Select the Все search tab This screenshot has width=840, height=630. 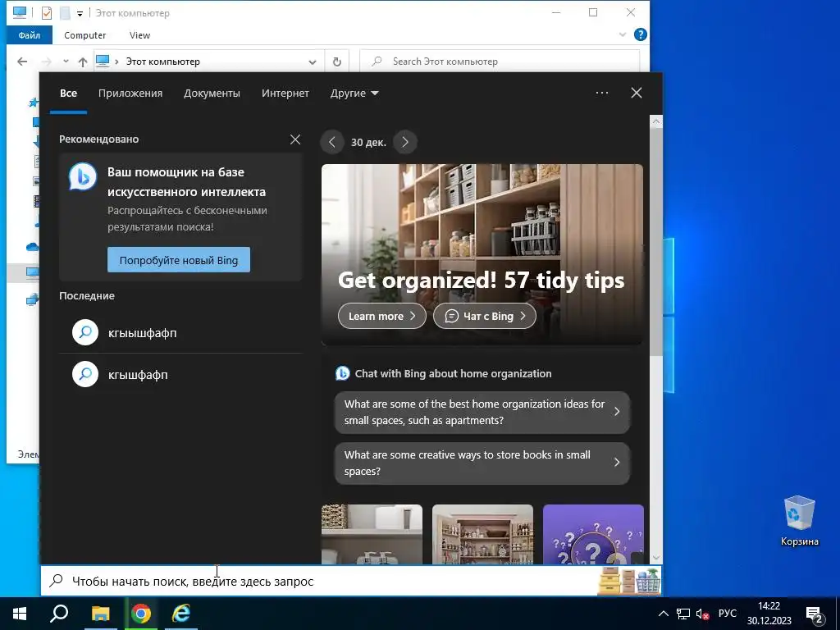[x=69, y=94]
